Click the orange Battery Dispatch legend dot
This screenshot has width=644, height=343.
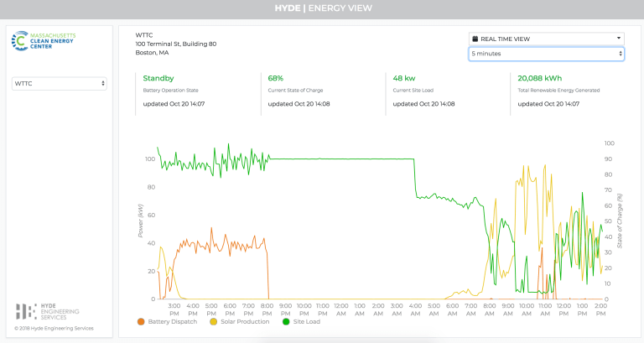(140, 321)
